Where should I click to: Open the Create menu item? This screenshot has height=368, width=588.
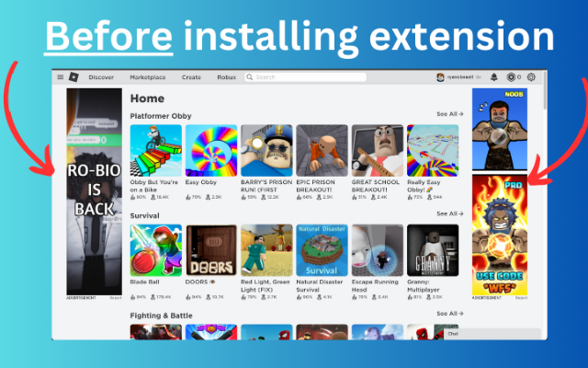point(191,77)
